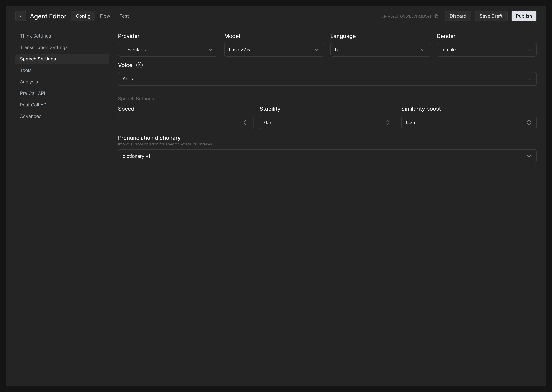Expand the Voice Anika dropdown
This screenshot has width=552, height=392.
click(x=327, y=79)
